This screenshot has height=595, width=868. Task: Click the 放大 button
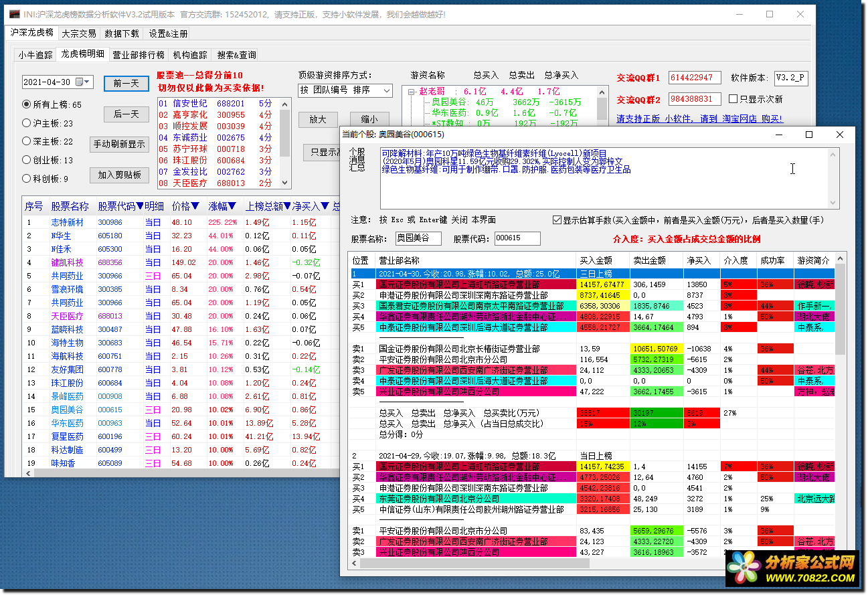(x=318, y=120)
